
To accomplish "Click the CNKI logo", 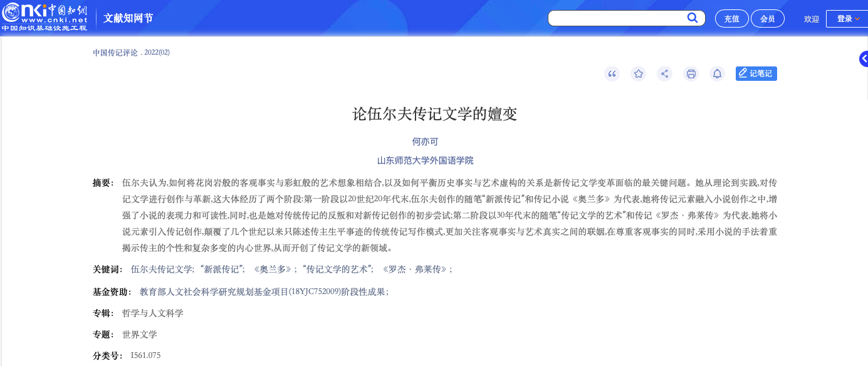I will click(x=44, y=16).
